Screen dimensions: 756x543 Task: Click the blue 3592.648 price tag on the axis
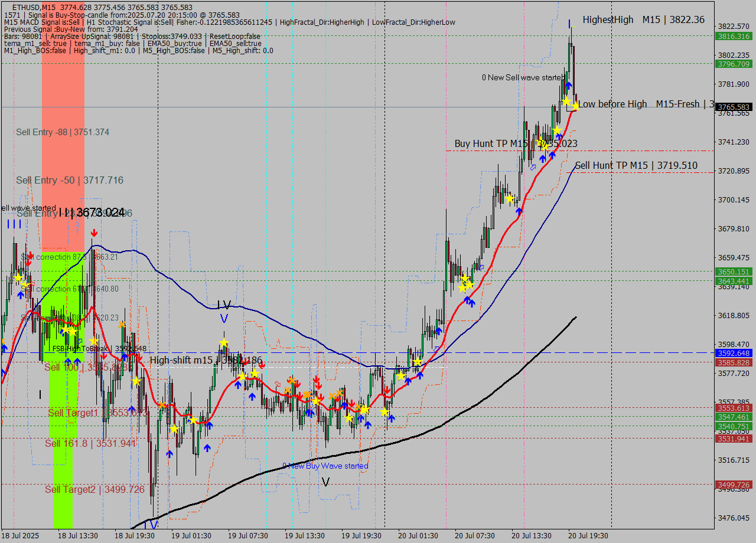click(x=734, y=354)
